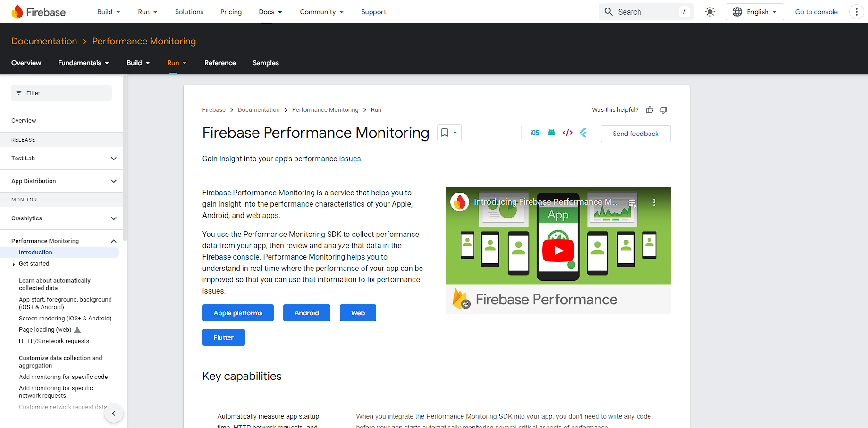This screenshot has width=868, height=428.
Task: Click the thumbs down not helpful icon
Action: point(664,110)
